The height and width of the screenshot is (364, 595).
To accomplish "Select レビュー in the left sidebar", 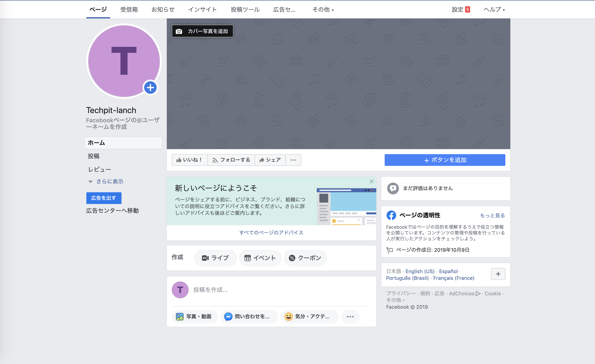I will click(100, 169).
